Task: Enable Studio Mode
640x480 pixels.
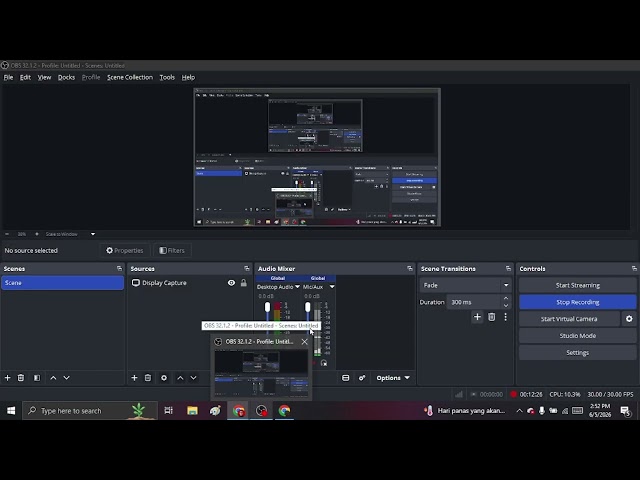Action: coord(578,336)
